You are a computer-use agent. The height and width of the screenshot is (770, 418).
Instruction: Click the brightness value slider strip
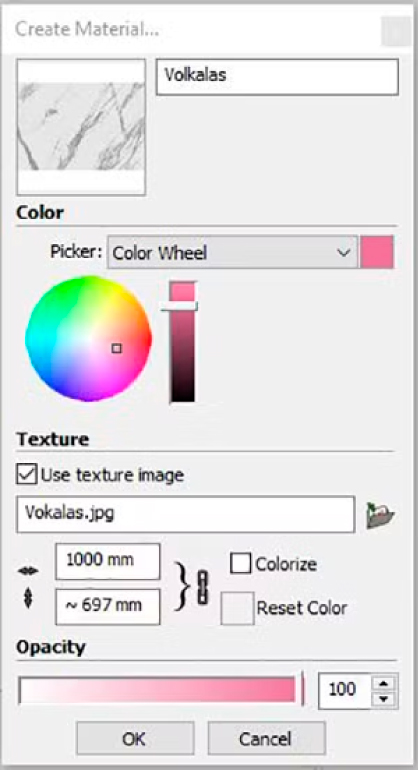click(182, 342)
